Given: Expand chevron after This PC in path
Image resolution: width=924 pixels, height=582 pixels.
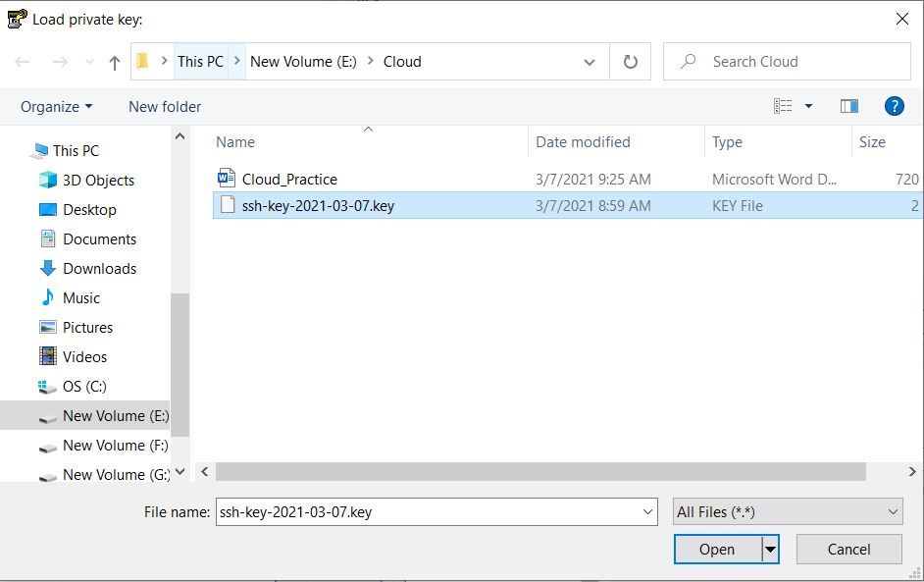Looking at the screenshot, I should click(237, 61).
